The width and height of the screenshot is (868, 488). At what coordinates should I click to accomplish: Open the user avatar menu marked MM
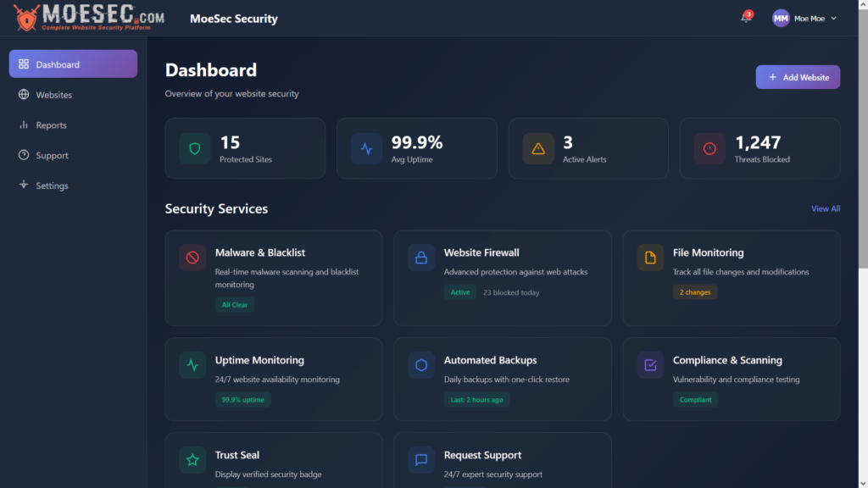pos(781,18)
